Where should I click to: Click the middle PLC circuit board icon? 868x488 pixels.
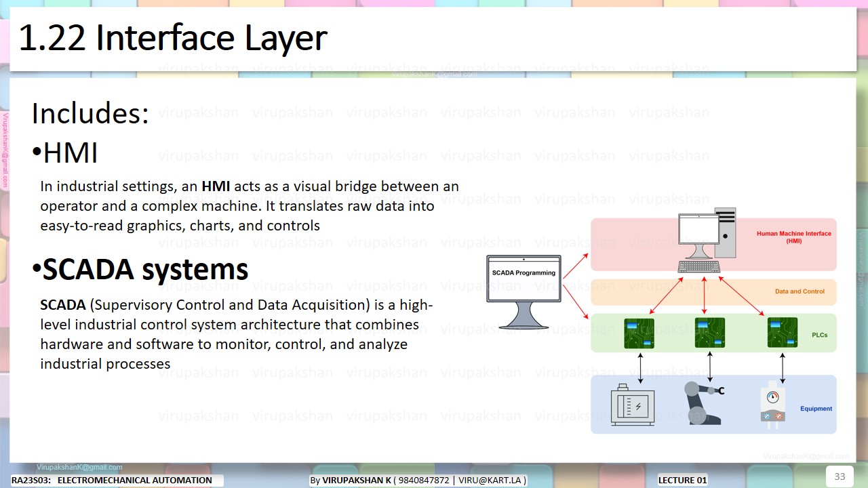click(709, 332)
